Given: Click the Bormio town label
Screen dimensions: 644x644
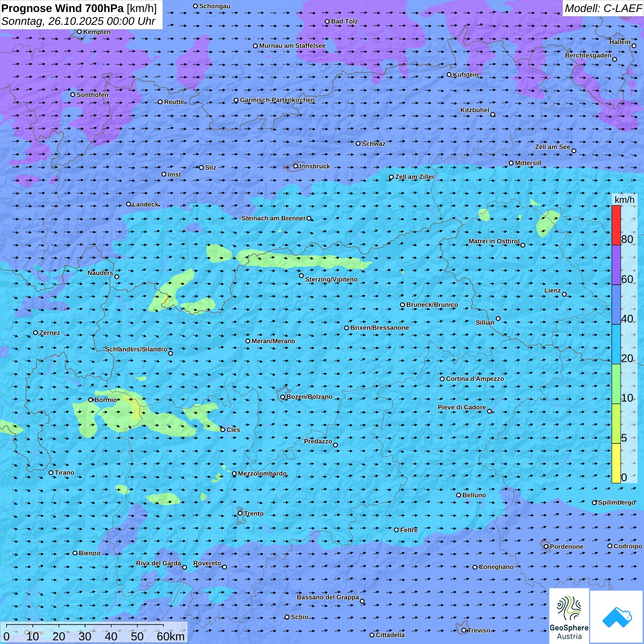Looking at the screenshot, I should point(105,400).
